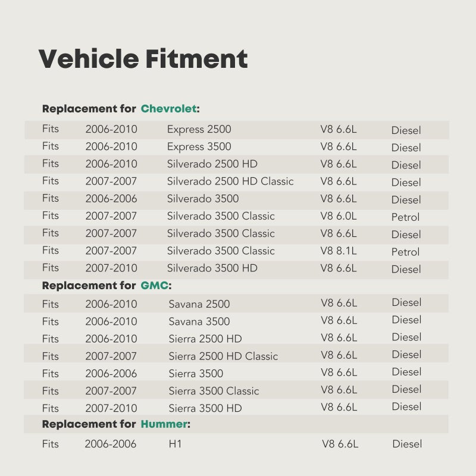Select the Silverado 3500 HD row
Image resolution: width=476 pixels, height=476 pixels.
[236, 270]
